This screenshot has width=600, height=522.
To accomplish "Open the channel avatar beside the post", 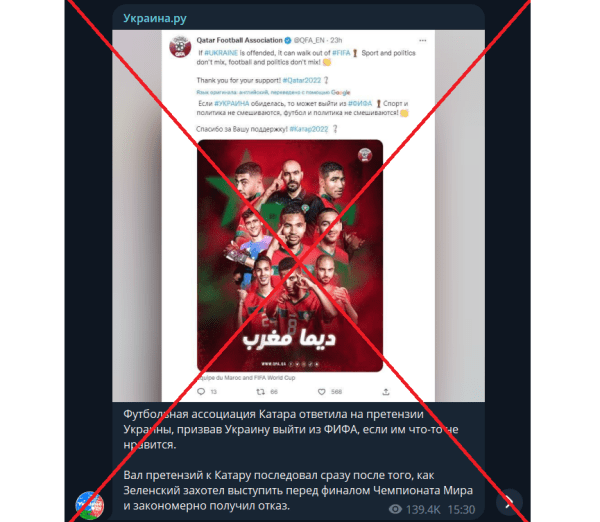I will (90, 505).
